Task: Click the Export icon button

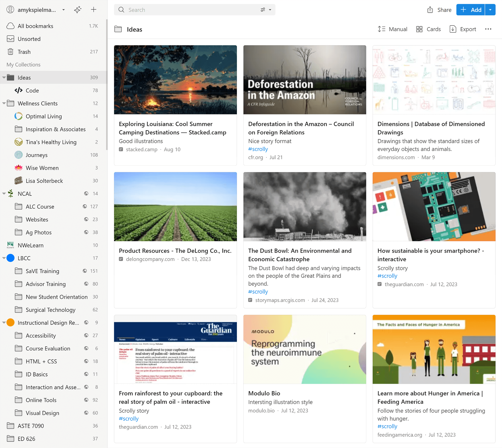Action: 452,29
